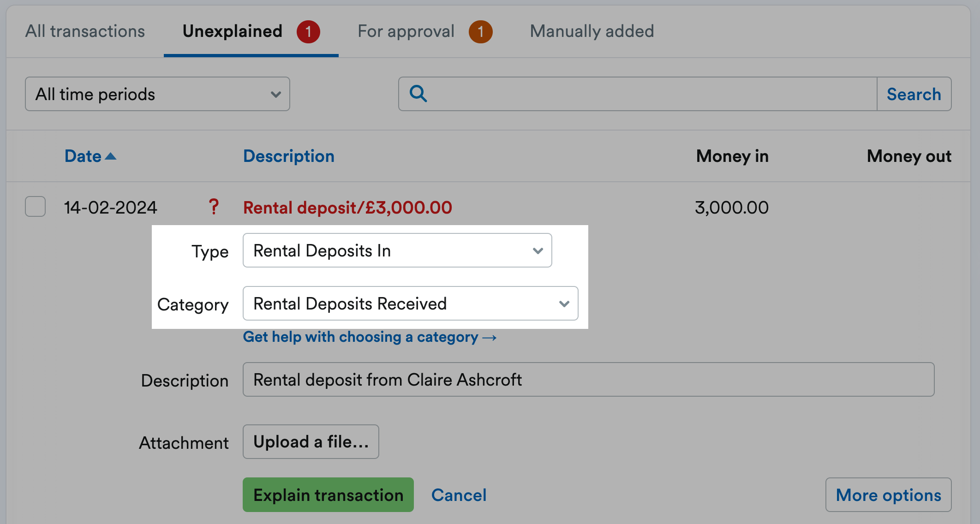Click the red Unexplained count badge
Viewport: 980px width, 524px height.
coord(308,32)
